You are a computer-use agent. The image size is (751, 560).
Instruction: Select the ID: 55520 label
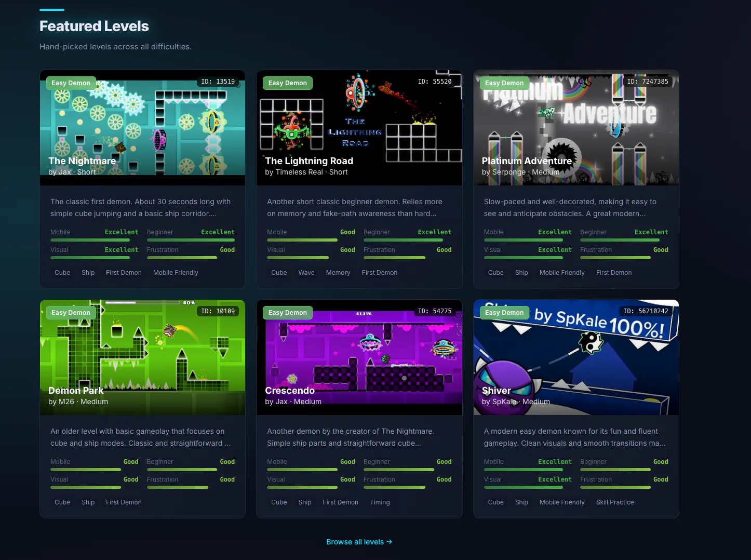(x=435, y=82)
